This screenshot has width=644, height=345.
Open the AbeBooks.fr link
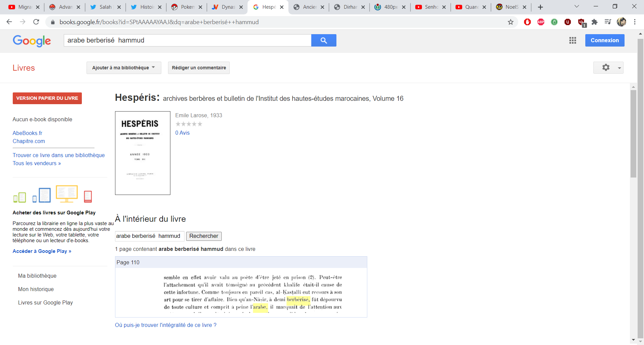[x=28, y=133]
